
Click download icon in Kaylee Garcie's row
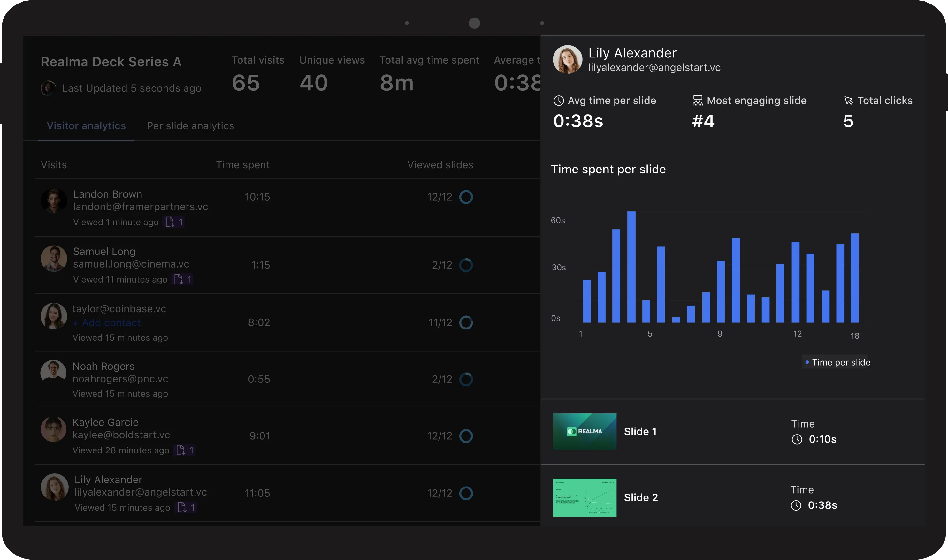[x=181, y=450]
